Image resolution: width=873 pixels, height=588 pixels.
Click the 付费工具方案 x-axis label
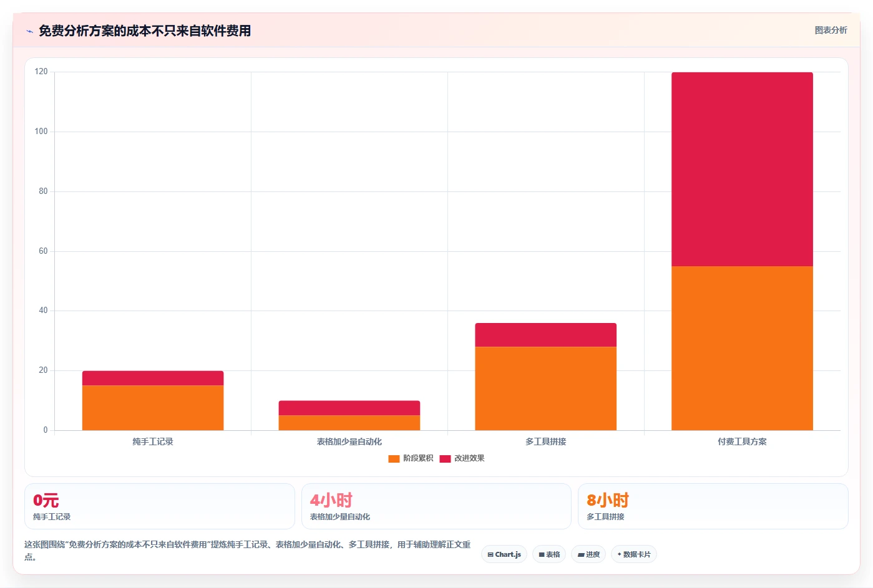pos(742,441)
